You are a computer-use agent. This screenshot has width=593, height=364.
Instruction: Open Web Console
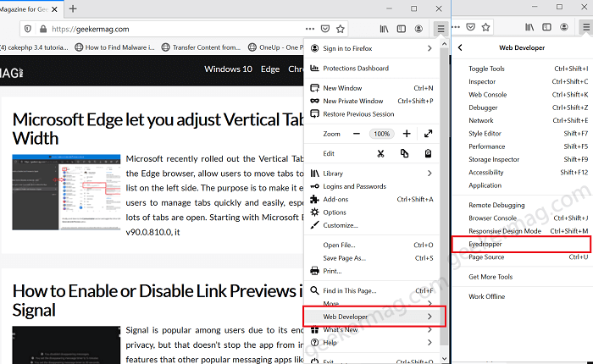(x=523, y=95)
